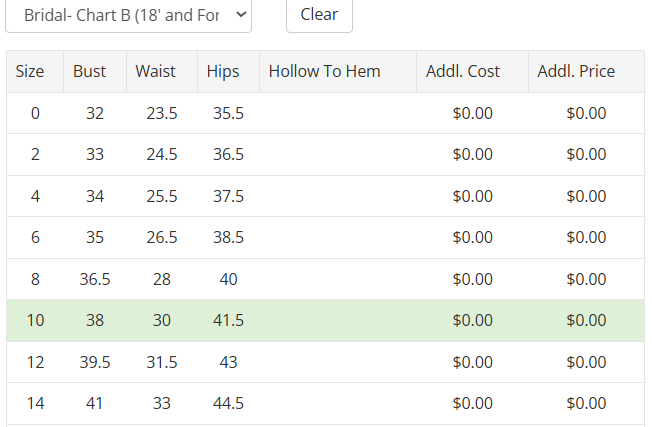Screen dimensions: 652x427
Task: Select the size 14 row
Action: click(x=325, y=403)
